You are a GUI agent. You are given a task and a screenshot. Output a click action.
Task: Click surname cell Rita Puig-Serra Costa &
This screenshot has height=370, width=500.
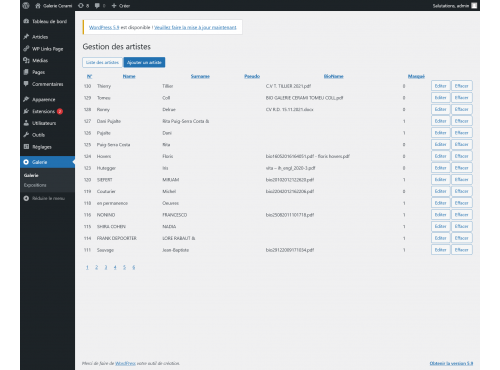click(x=186, y=121)
